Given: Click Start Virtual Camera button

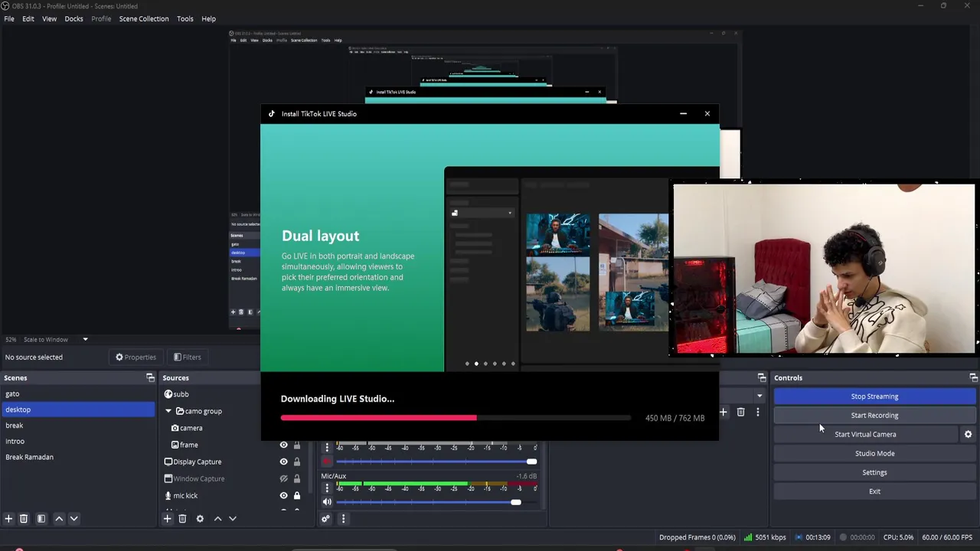Looking at the screenshot, I should (865, 434).
